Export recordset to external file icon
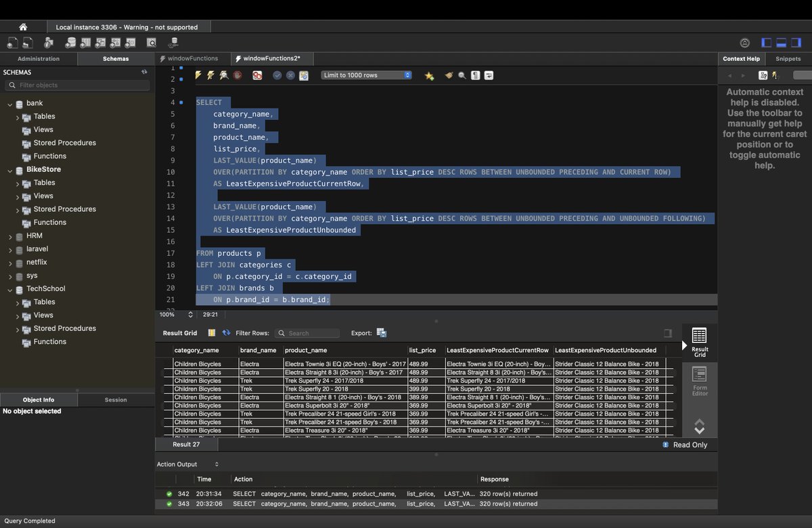 coord(382,332)
